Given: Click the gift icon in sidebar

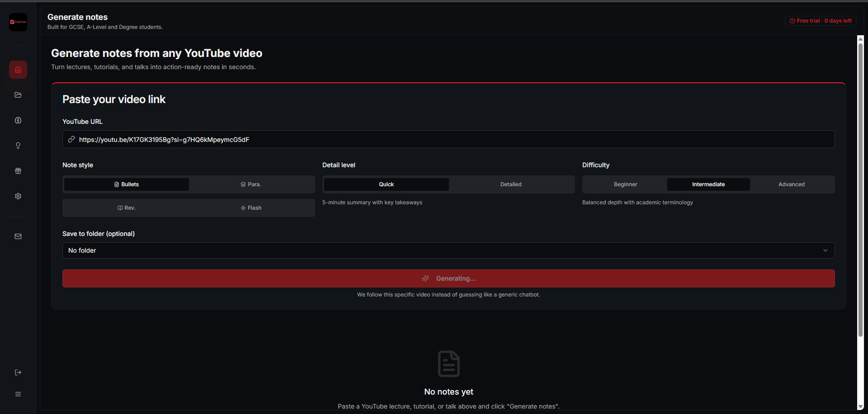Looking at the screenshot, I should pyautogui.click(x=18, y=171).
